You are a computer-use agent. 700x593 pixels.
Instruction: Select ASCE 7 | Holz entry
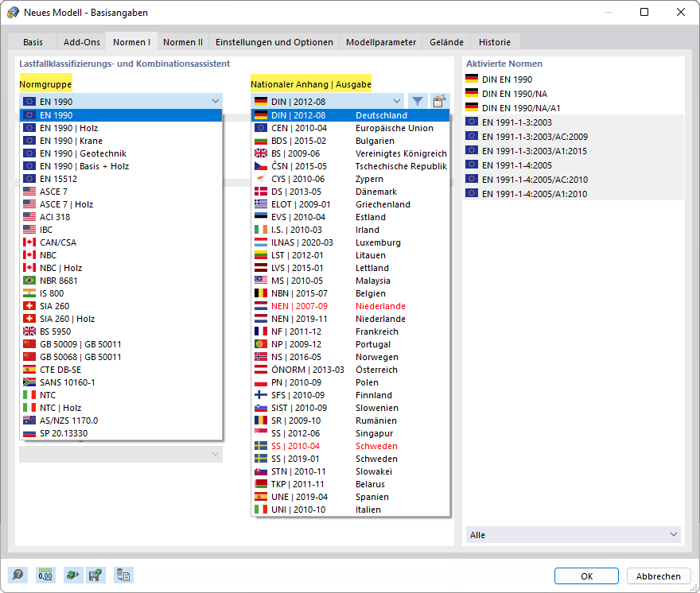point(121,204)
